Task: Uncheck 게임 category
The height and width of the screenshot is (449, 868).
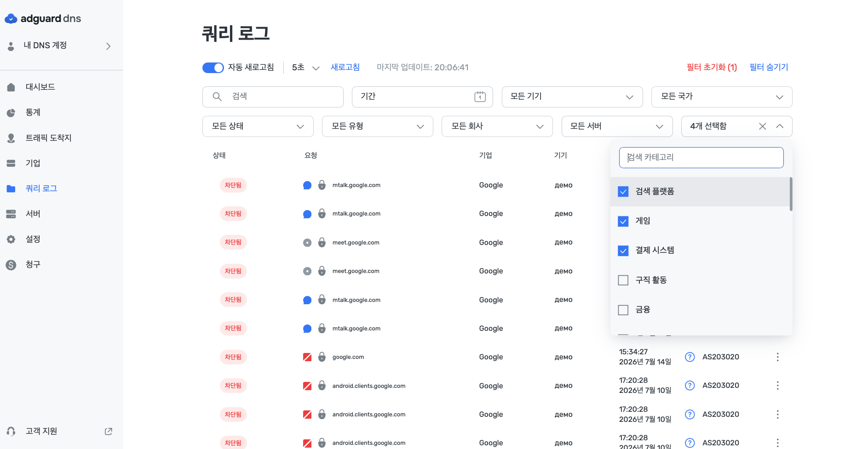Action: click(x=623, y=221)
